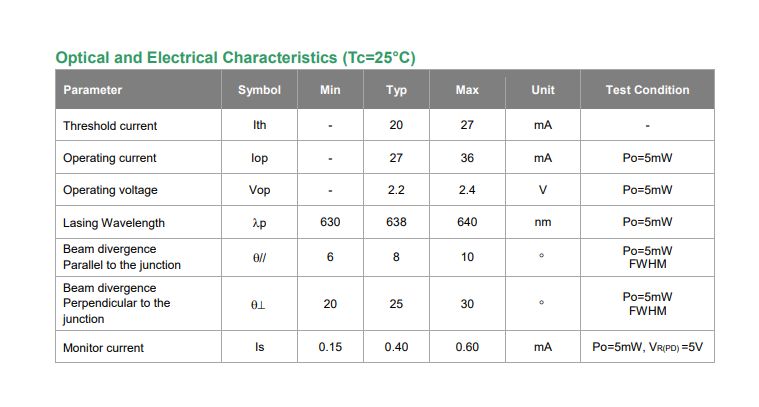
Task: Select the Operating current row label
Action: (x=110, y=158)
